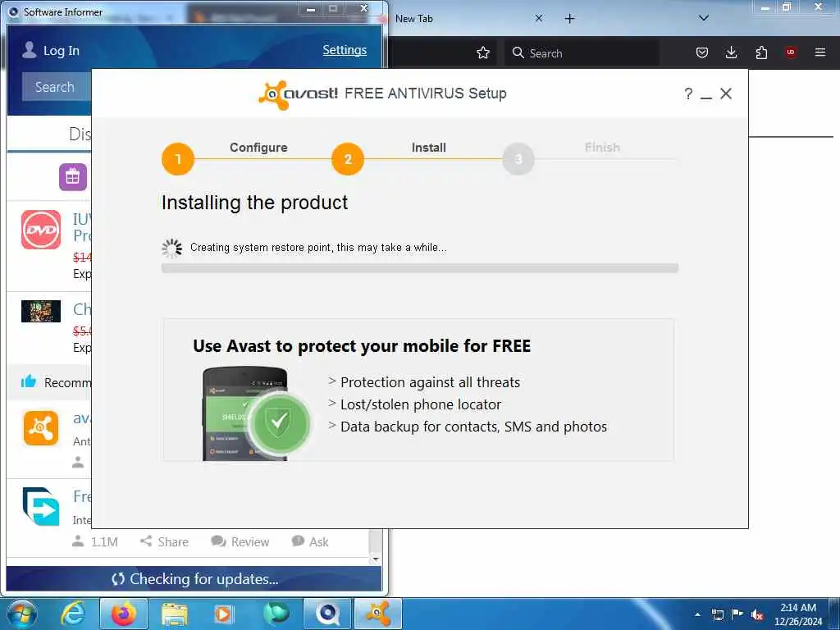Switch to Software Informer taskbar button

[x=327, y=614]
